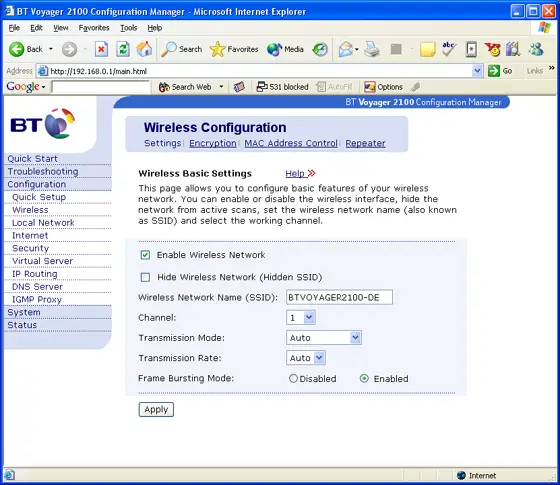Viewport: 560px width, 485px height.
Task: Click the Messenger people icon
Action: (536, 49)
